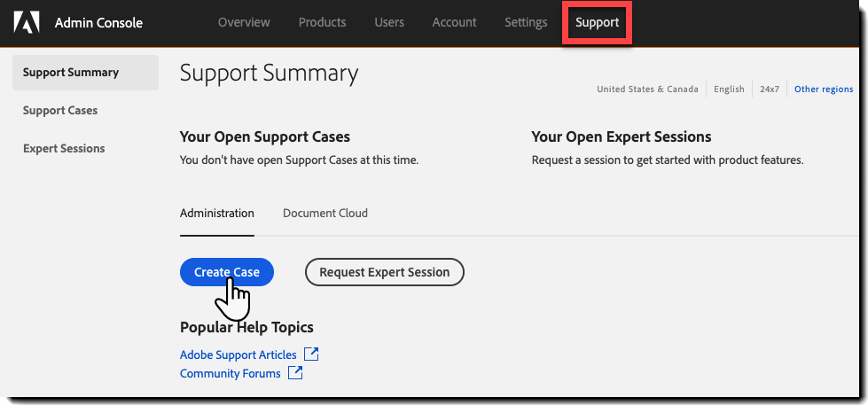Click the Adobe logo icon
This screenshot has height=405, width=868.
click(27, 22)
